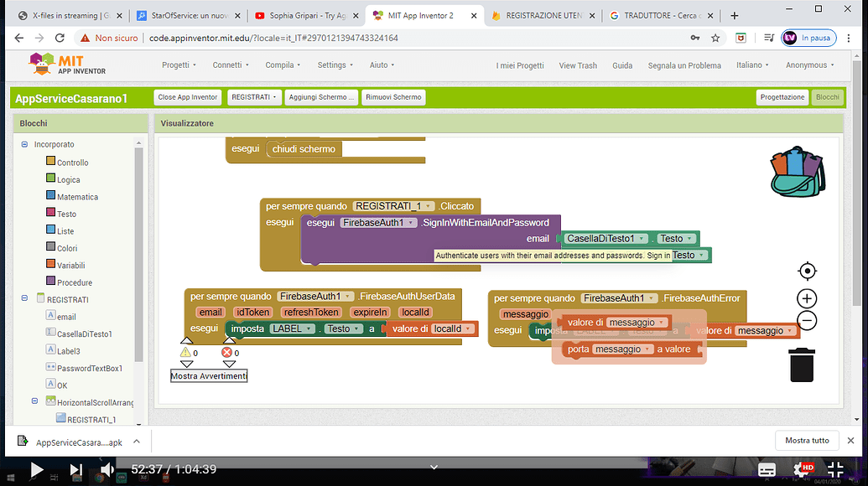868x486 pixels.
Task: Collapse the HorizontalScrollArrangement node
Action: (35, 401)
